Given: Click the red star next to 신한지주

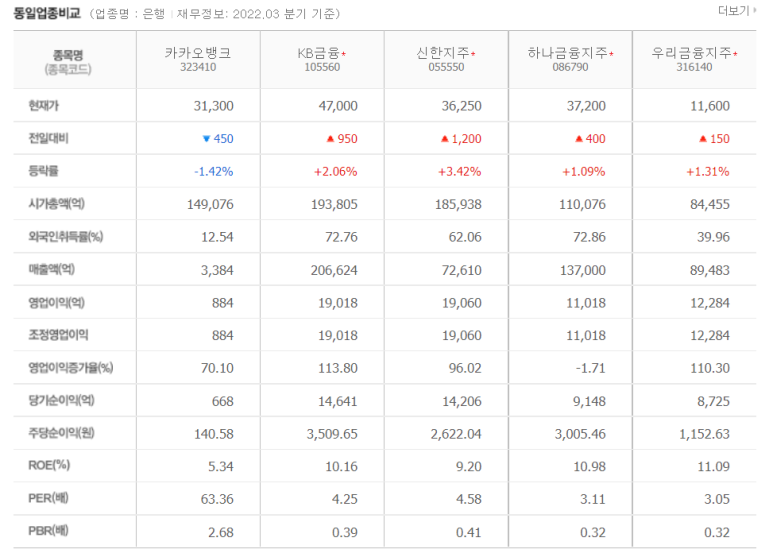Looking at the screenshot, I should (473, 54).
